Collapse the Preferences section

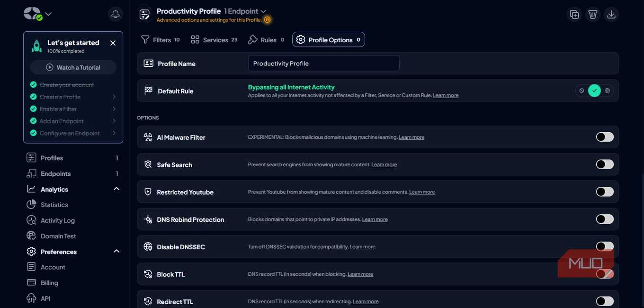(x=116, y=251)
